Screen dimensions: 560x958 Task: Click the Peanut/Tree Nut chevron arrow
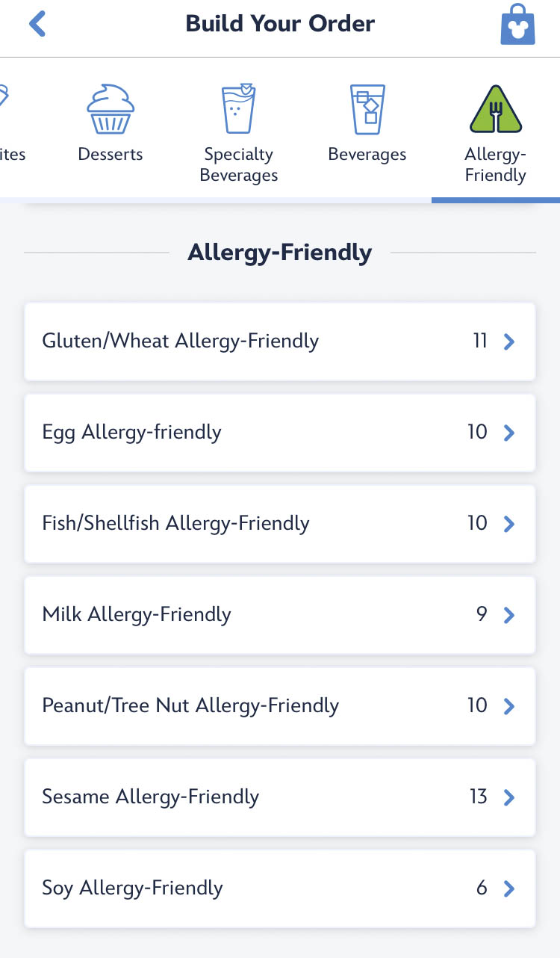click(509, 707)
